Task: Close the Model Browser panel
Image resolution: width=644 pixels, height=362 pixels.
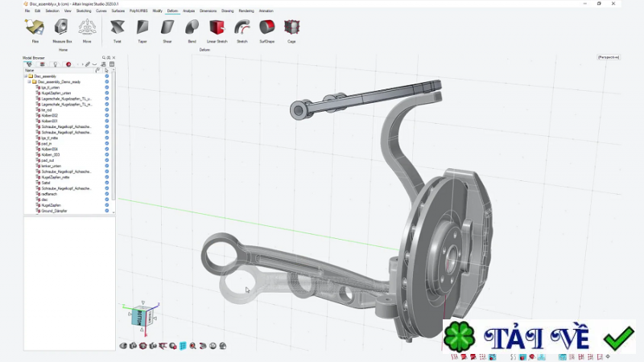Action: tap(114, 58)
